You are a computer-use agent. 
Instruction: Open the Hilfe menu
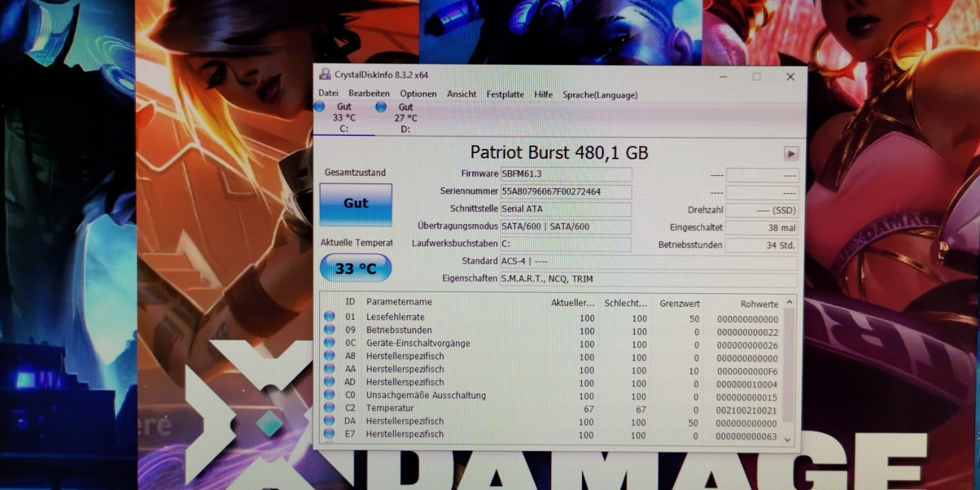click(x=543, y=94)
